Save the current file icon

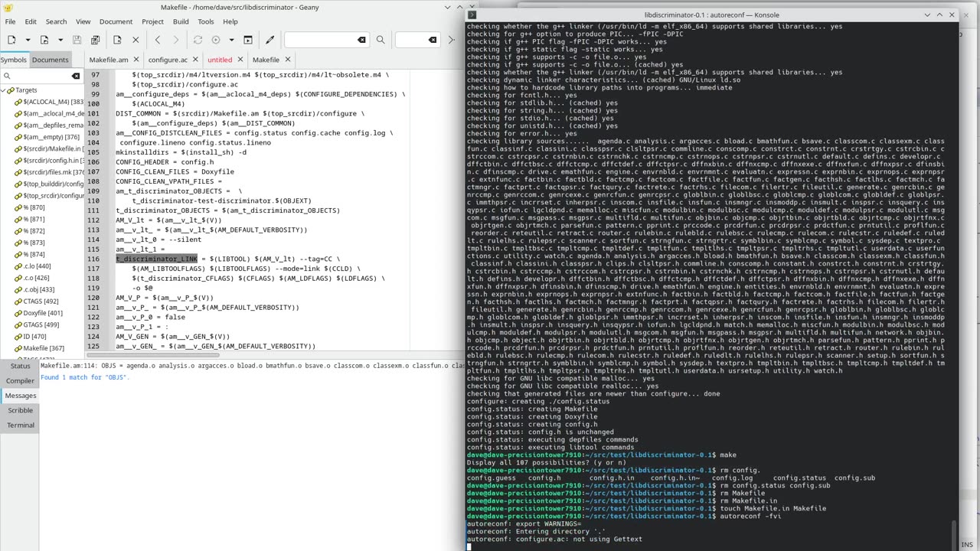(x=77, y=40)
